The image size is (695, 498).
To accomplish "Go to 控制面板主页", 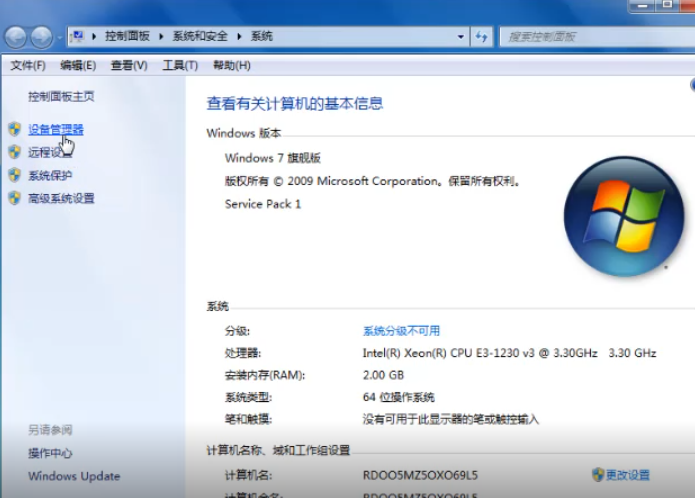I will click(x=61, y=96).
